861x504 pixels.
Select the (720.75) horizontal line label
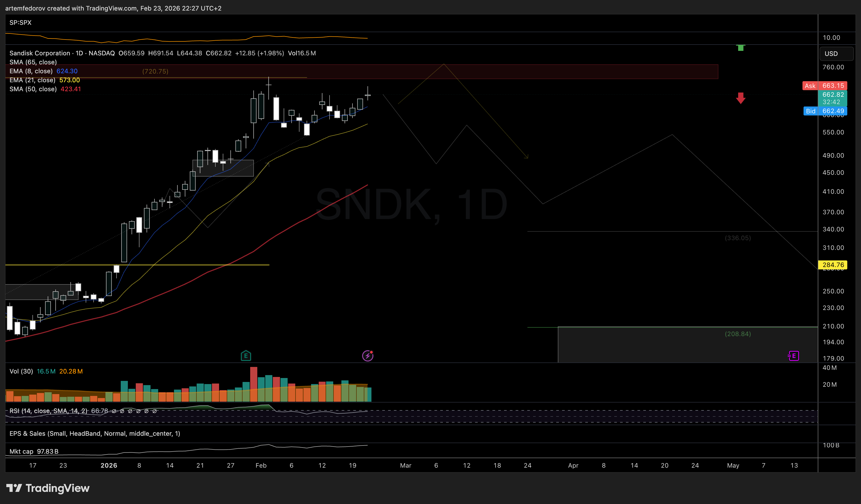coord(155,71)
